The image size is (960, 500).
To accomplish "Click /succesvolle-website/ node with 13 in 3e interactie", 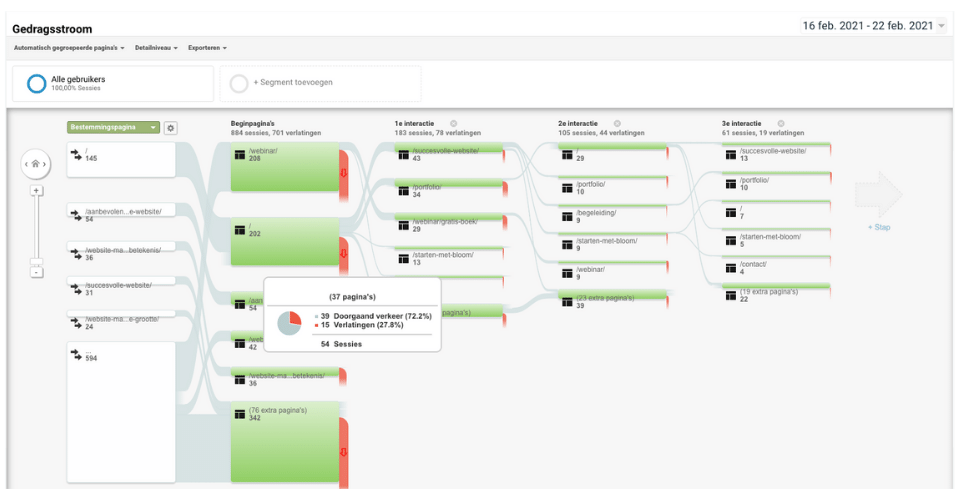I will coord(776,145).
